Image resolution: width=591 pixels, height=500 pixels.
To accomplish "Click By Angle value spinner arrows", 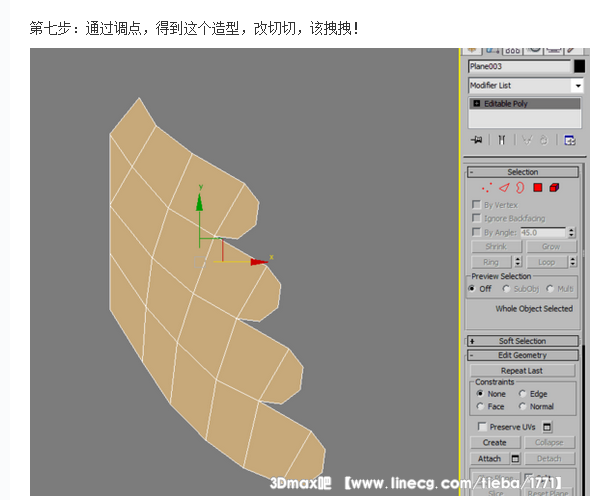I will (x=571, y=232).
